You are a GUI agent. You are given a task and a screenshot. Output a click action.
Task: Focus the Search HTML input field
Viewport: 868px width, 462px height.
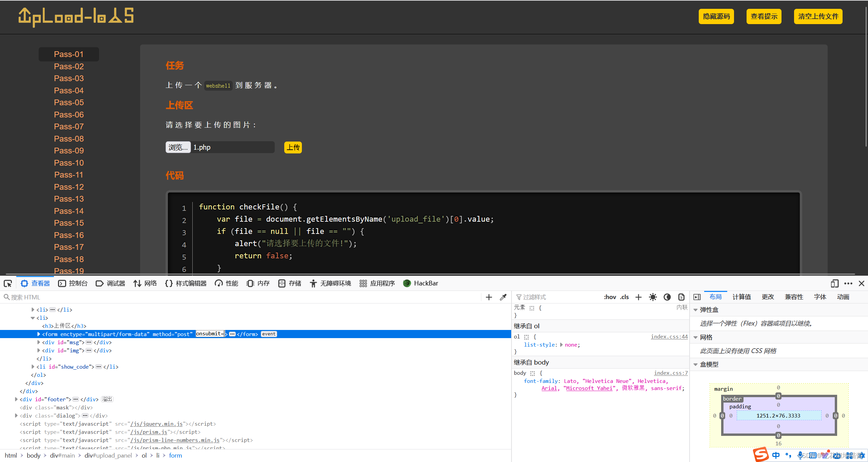point(241,297)
